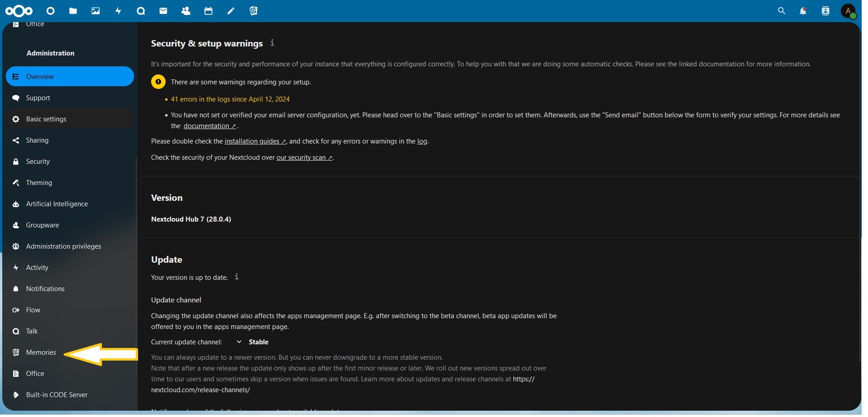Click the notifications bell icon
Viewport: 868px width, 417px height.
coord(809,11)
